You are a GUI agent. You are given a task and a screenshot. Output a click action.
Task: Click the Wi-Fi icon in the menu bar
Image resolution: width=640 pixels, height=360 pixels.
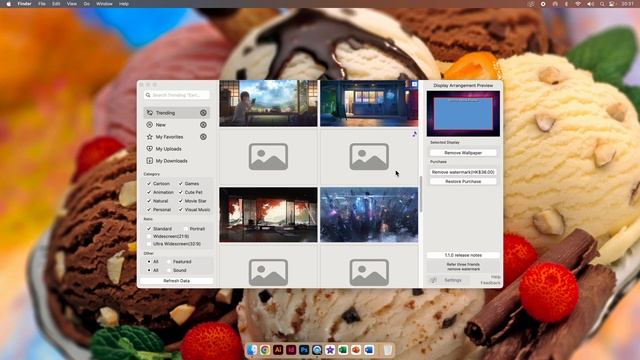578,4
